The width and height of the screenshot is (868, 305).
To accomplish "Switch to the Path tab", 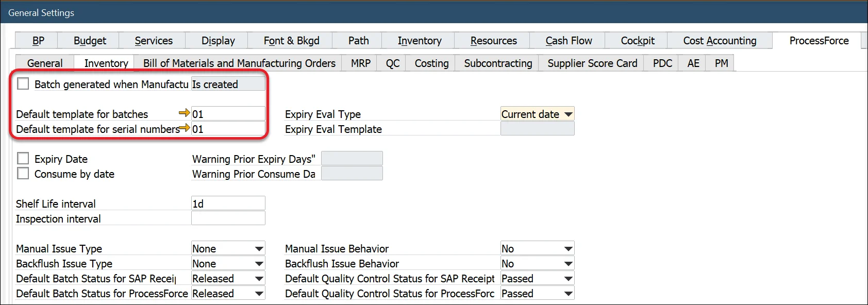I will (358, 41).
